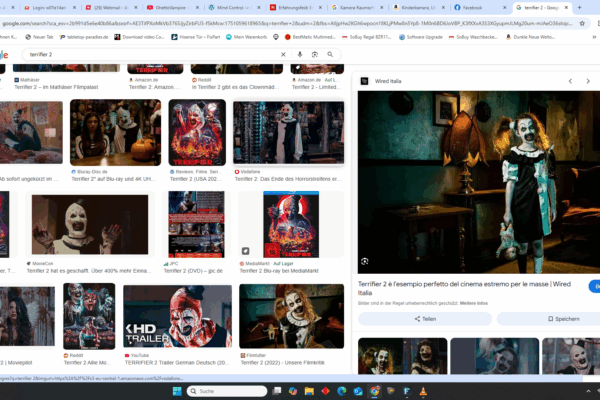Screen dimensions: 600x400
Task: Switch to the Webmail tab
Action: [110, 7]
